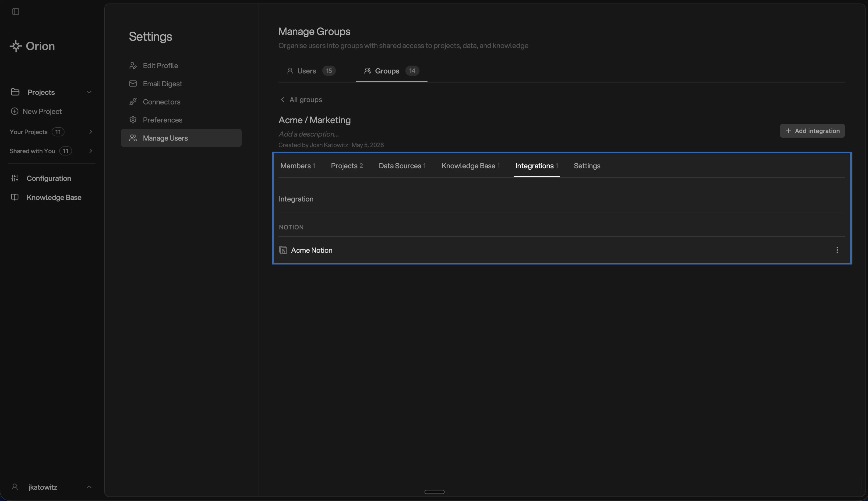The height and width of the screenshot is (501, 868).
Task: Click the Connectors plug icon
Action: pos(133,101)
